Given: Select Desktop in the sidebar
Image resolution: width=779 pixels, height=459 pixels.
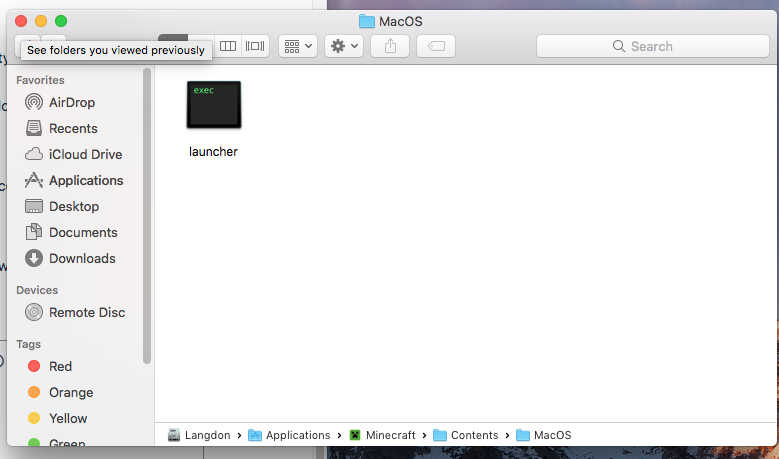Looking at the screenshot, I should tap(62, 206).
